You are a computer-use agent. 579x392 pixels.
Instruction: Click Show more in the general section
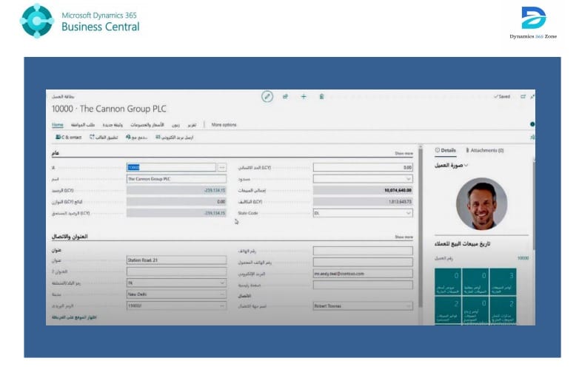click(x=404, y=153)
